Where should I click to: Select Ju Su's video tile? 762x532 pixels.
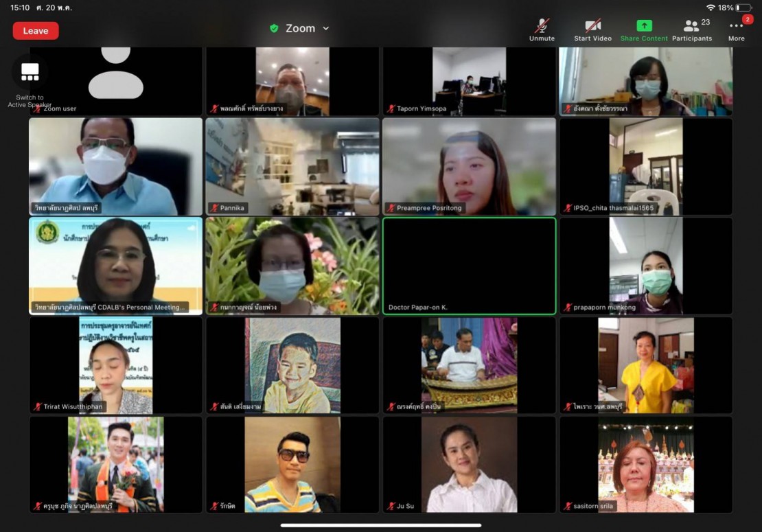[469, 465]
